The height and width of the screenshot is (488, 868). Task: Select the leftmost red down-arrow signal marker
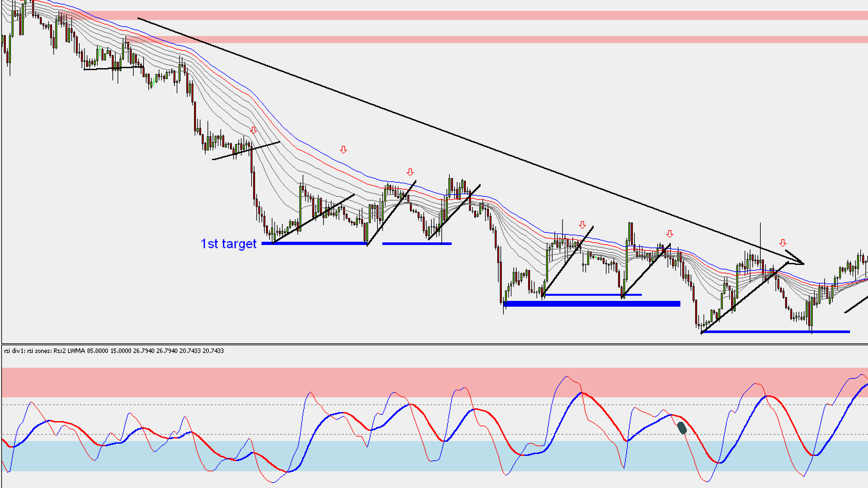254,130
